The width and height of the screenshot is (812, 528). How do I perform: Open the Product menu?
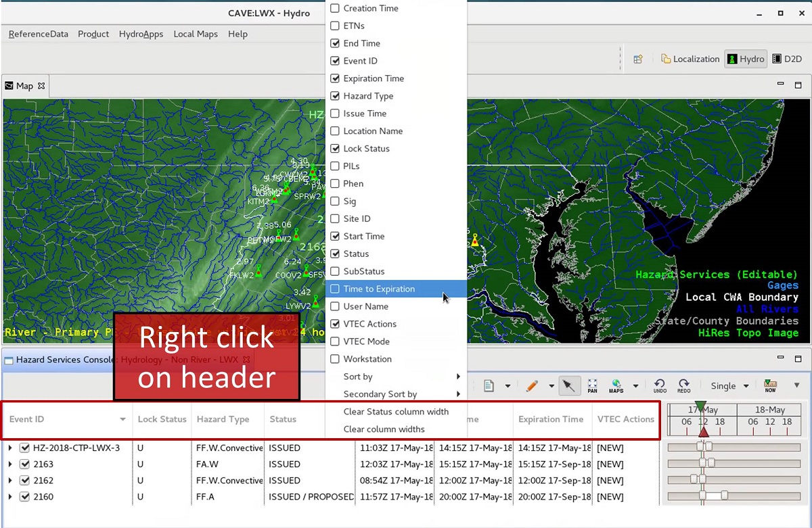(x=93, y=34)
